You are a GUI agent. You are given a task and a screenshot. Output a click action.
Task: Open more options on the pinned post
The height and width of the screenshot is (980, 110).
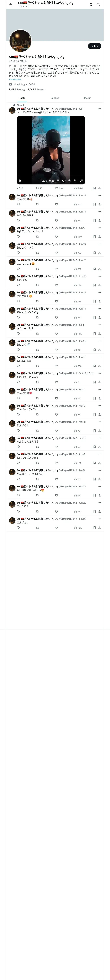(99, 109)
